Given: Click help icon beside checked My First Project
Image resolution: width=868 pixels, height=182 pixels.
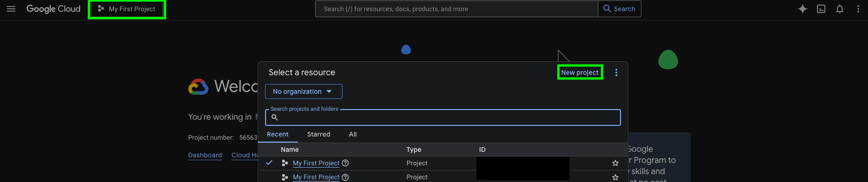Looking at the screenshot, I should 345,163.
